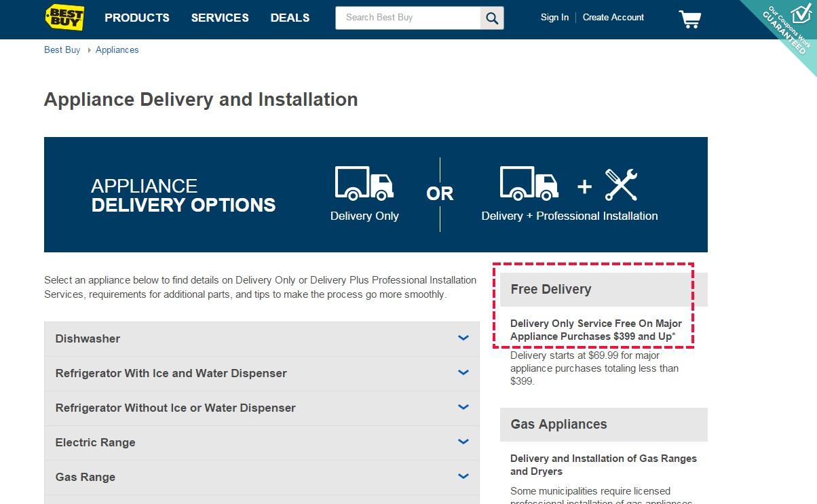
Task: Click the Free Delivery heading
Action: (550, 290)
